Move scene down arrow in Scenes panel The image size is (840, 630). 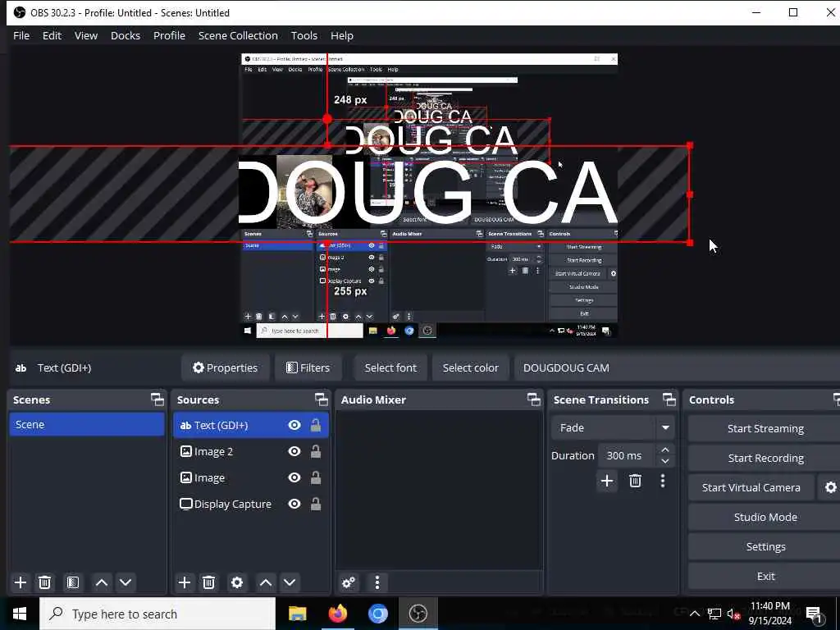tap(126, 582)
